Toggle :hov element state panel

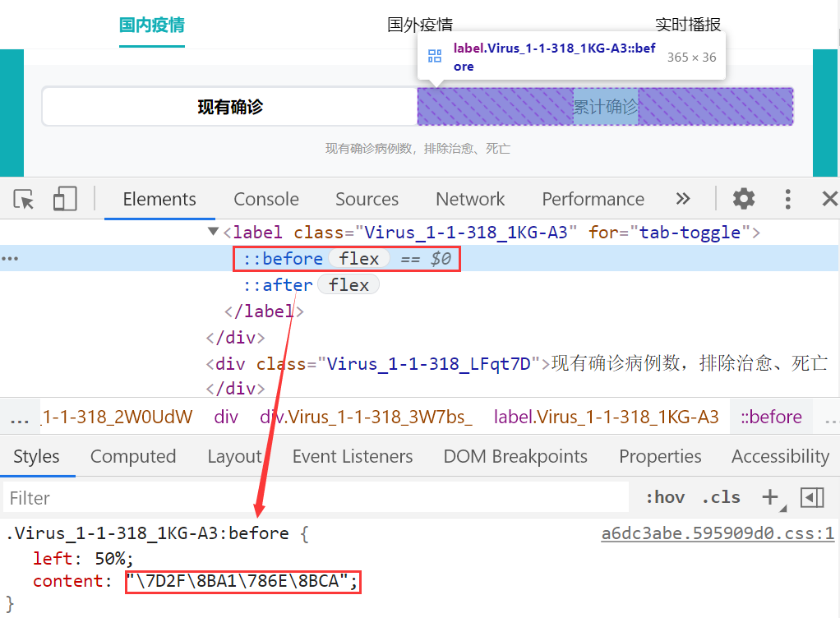[x=665, y=497]
